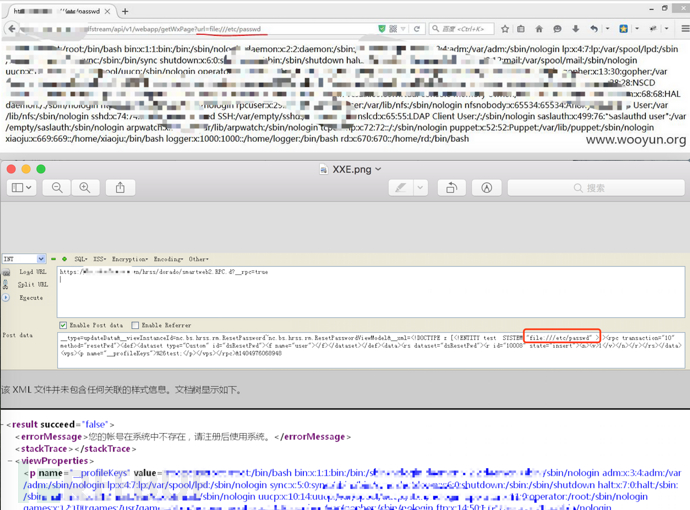This screenshot has height=510, width=690.
Task: Select the /etc/passwd Firefox tab
Action: [62, 11]
